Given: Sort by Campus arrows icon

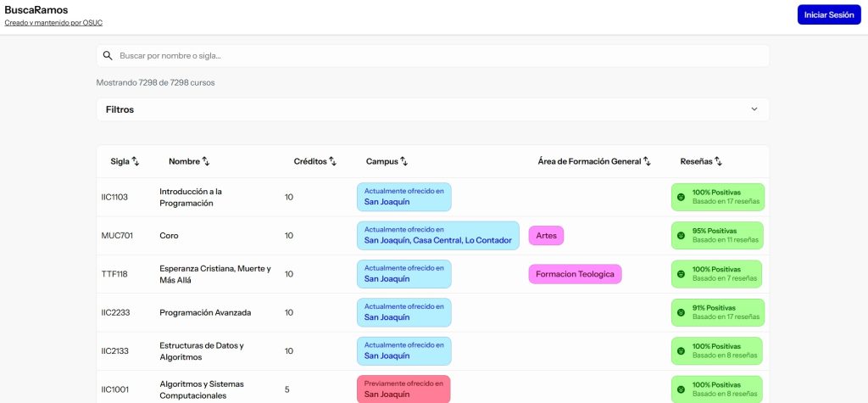Looking at the screenshot, I should point(403,161).
